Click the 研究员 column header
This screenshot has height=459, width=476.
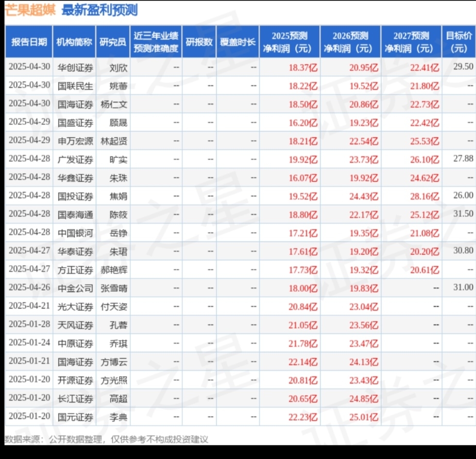113,42
